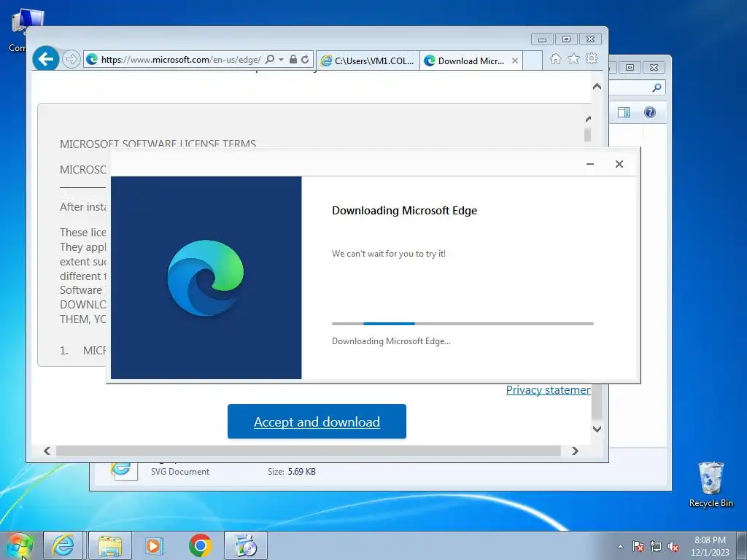
Task: Open Windows Explorer from the taskbar
Action: click(110, 545)
